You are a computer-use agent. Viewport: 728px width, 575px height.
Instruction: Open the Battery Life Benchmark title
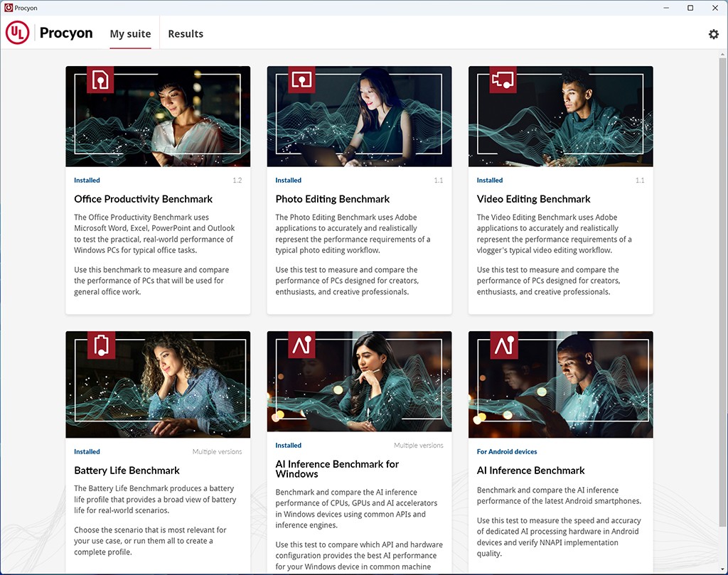pos(127,471)
